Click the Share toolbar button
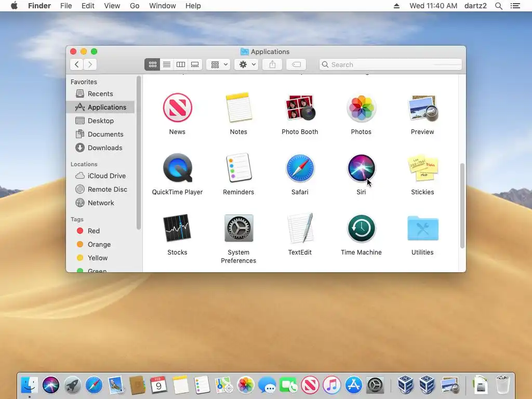This screenshot has height=399, width=532. tap(272, 64)
